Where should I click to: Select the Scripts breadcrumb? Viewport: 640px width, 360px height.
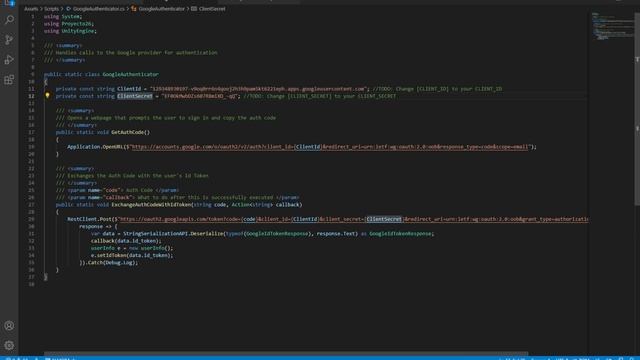[51, 9]
